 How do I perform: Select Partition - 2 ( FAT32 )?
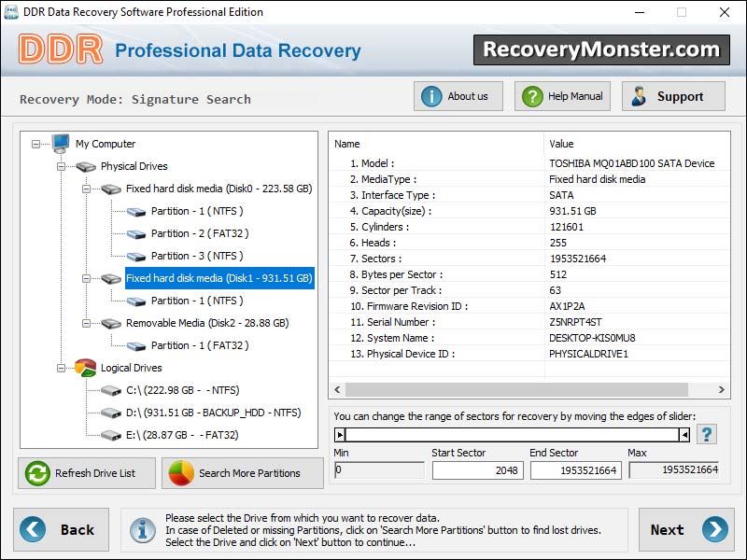[x=200, y=233]
